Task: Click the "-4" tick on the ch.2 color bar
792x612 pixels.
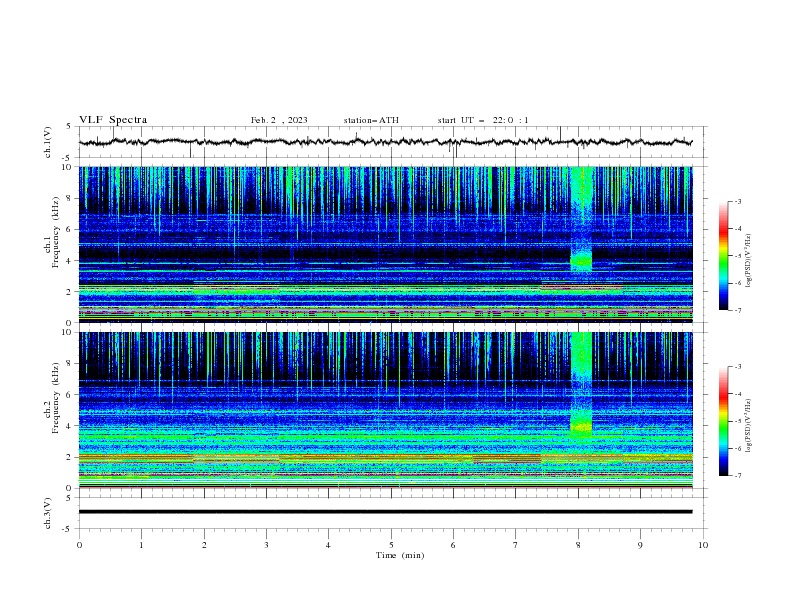Action: [738, 394]
